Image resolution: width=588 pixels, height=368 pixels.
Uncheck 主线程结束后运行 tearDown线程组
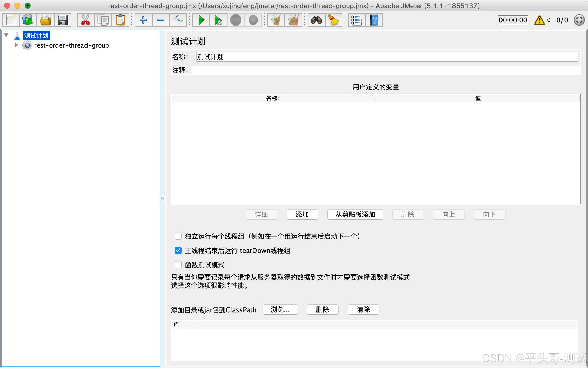coord(178,250)
